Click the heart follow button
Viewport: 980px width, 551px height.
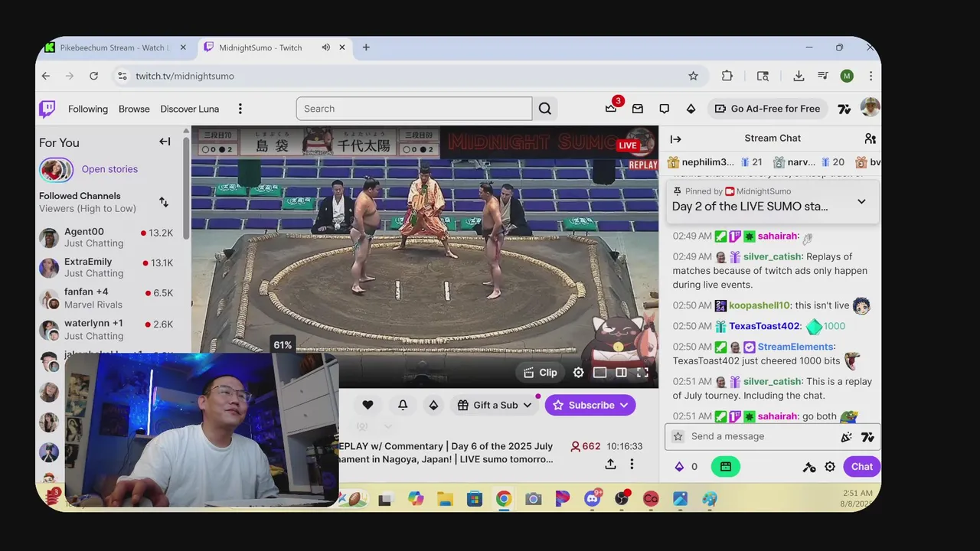pyautogui.click(x=367, y=405)
